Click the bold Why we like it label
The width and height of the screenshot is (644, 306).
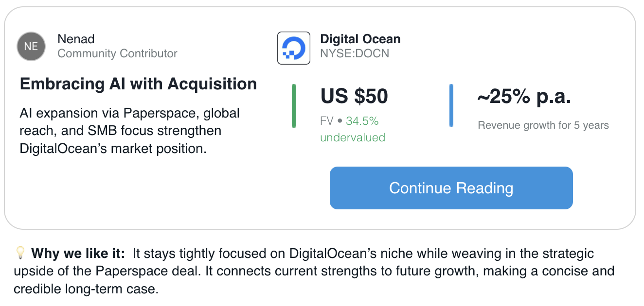[78, 253]
